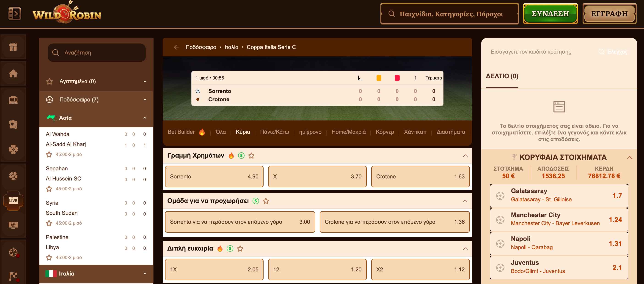Click the green ΣΥΝΔΕΣΗ login button
644x284 pixels.
tap(550, 14)
